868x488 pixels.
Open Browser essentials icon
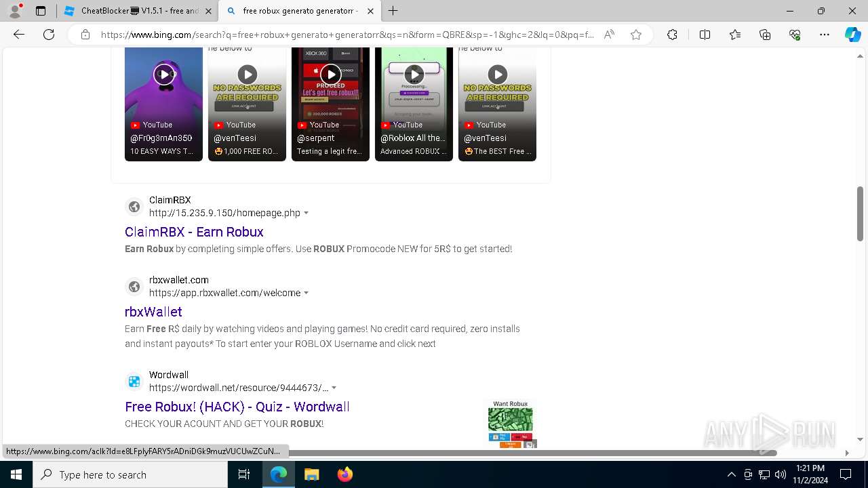pyautogui.click(x=795, y=35)
